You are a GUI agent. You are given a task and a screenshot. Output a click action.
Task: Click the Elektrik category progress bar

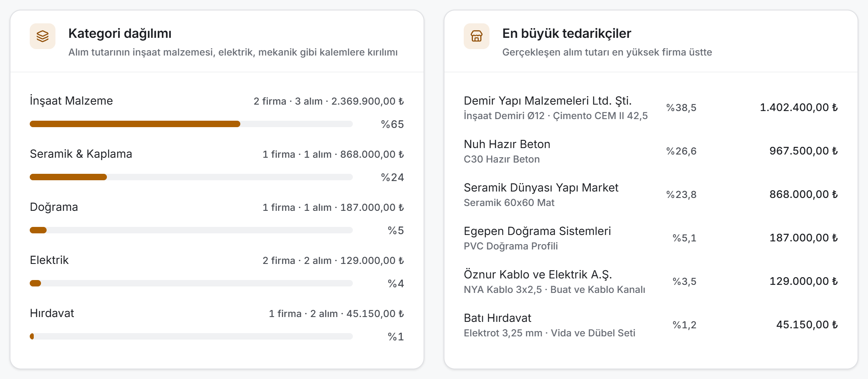[191, 283]
